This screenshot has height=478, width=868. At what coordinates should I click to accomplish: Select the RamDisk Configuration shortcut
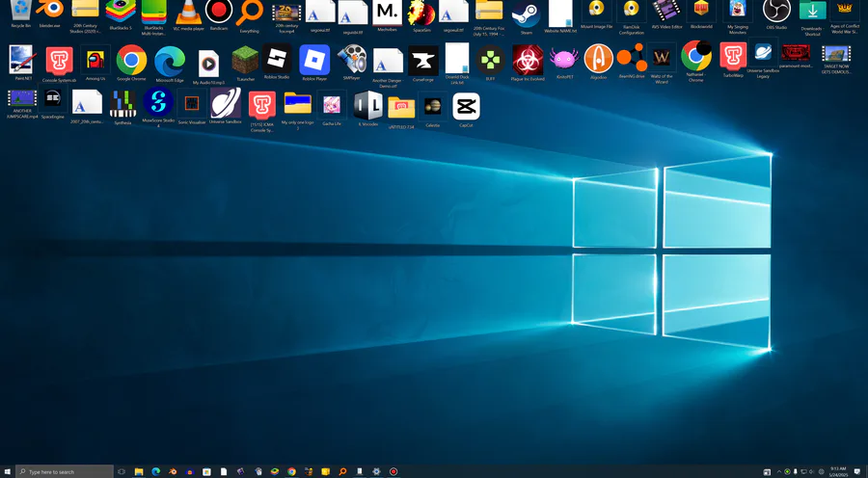631,13
